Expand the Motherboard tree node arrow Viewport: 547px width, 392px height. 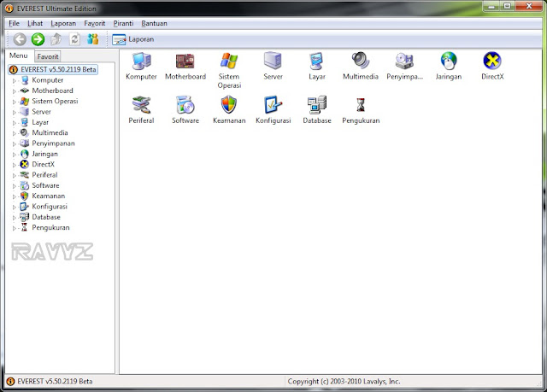(15, 91)
